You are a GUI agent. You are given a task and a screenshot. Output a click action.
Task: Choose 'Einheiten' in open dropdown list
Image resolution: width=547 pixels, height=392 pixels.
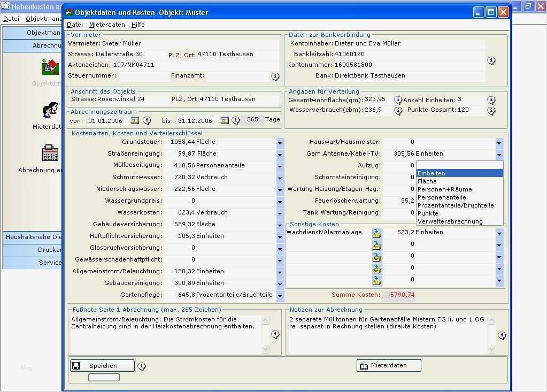click(459, 173)
